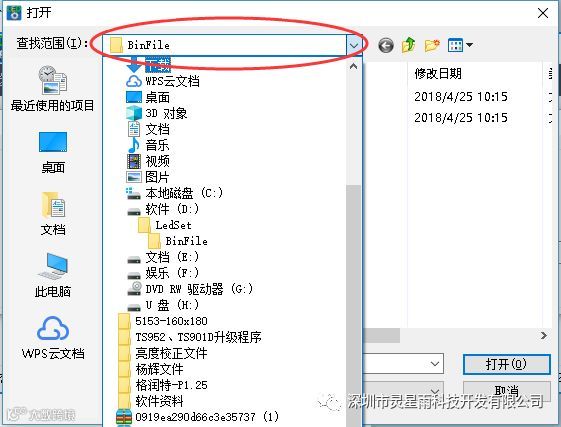Open the file name combo box dropdown
The width and height of the screenshot is (561, 427).
[x=435, y=364]
